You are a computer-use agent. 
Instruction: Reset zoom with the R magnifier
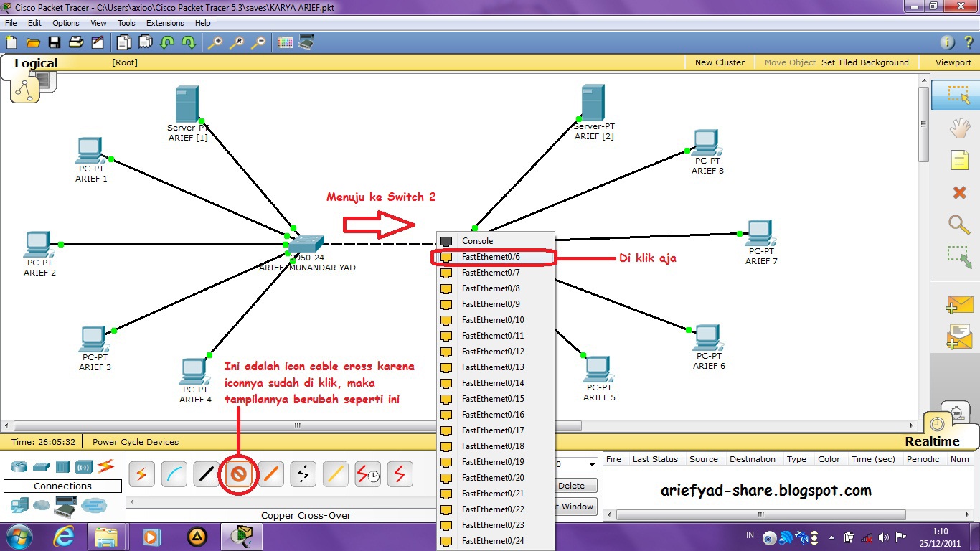236,42
